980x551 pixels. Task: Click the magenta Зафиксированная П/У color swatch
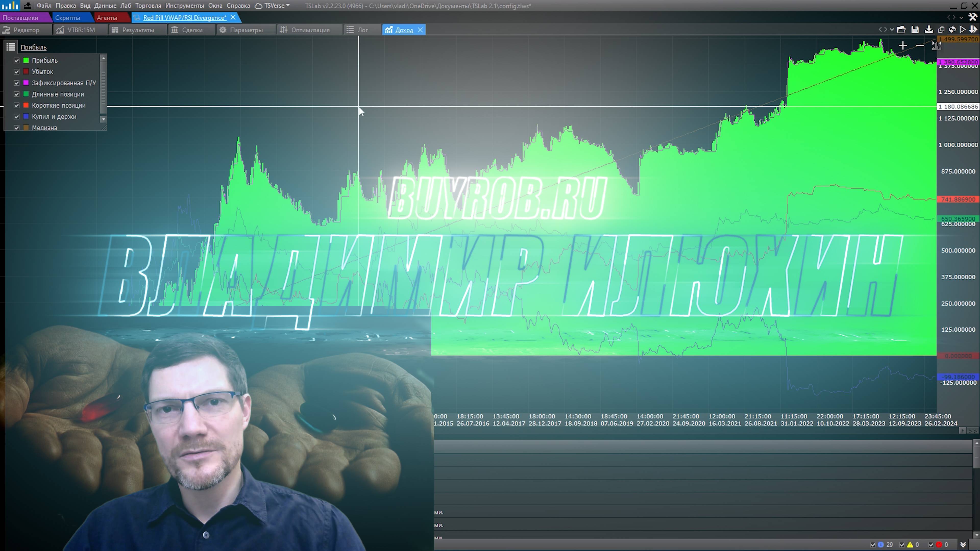[26, 83]
